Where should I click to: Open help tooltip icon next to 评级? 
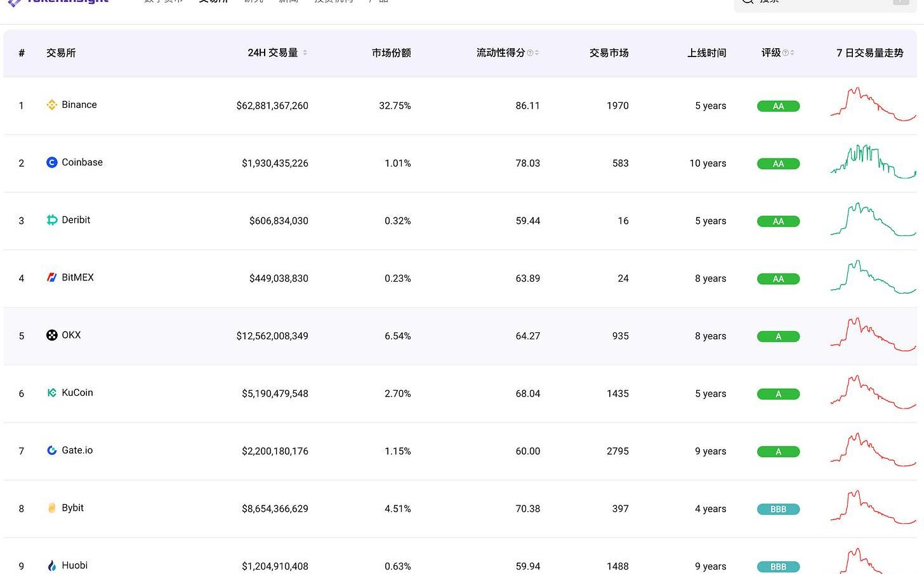[786, 53]
